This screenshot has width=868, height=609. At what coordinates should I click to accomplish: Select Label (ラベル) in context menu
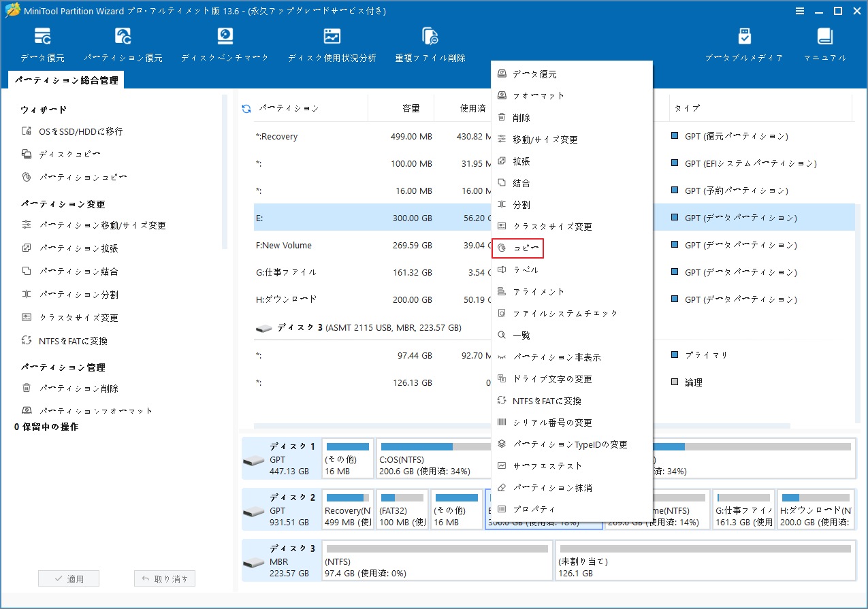(x=572, y=270)
